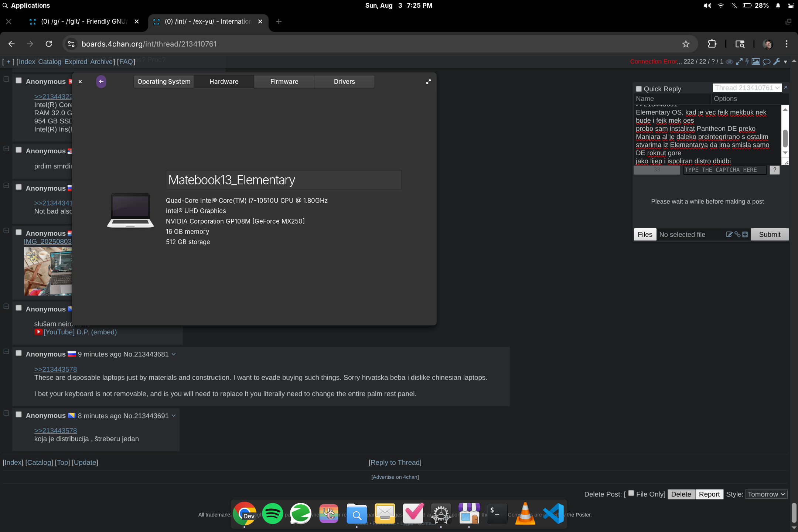The image size is (798, 532).
Task: Click the speech bubble quick reply icon in the header
Action: tap(766, 62)
